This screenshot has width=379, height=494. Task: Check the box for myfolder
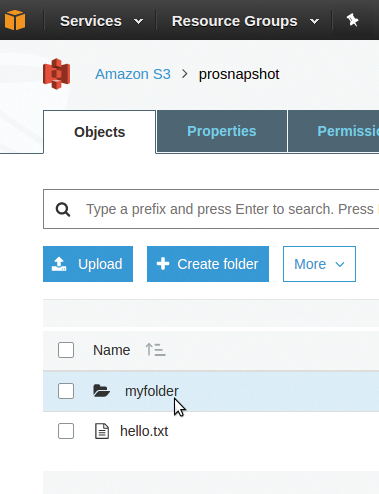[66, 391]
